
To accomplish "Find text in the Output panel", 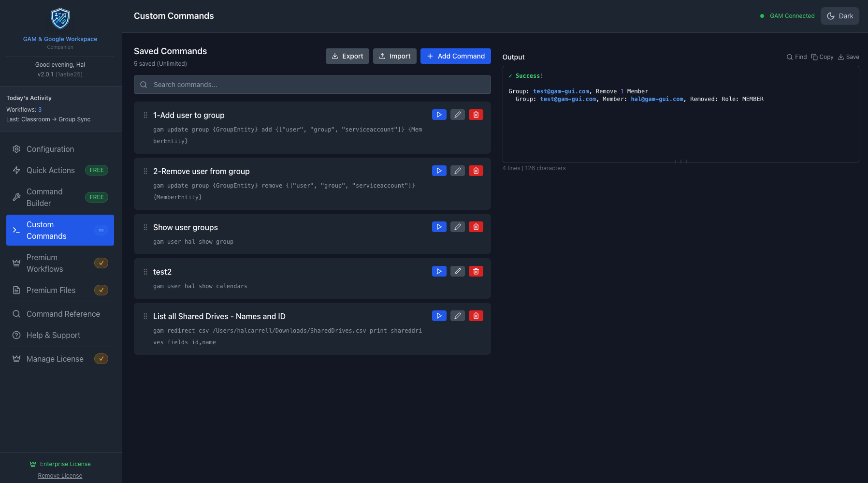I will click(x=796, y=57).
